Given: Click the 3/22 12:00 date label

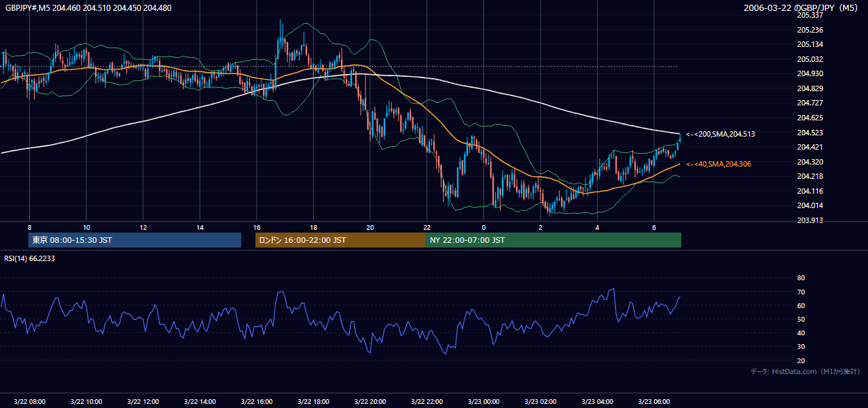Looking at the screenshot, I should pos(143,401).
